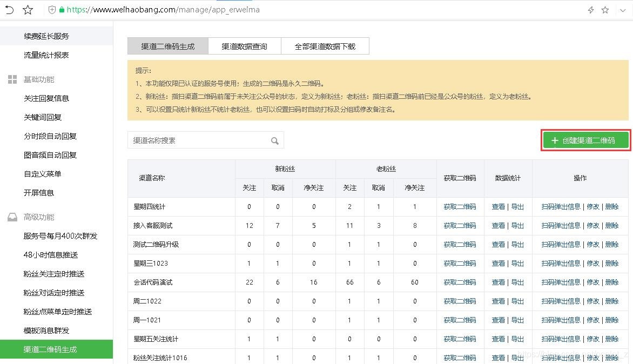Click 修改 for 星期四统计 row

pos(593,207)
